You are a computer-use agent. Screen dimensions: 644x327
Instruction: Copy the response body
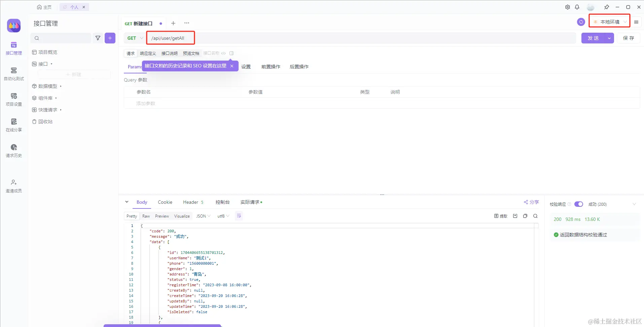525,216
